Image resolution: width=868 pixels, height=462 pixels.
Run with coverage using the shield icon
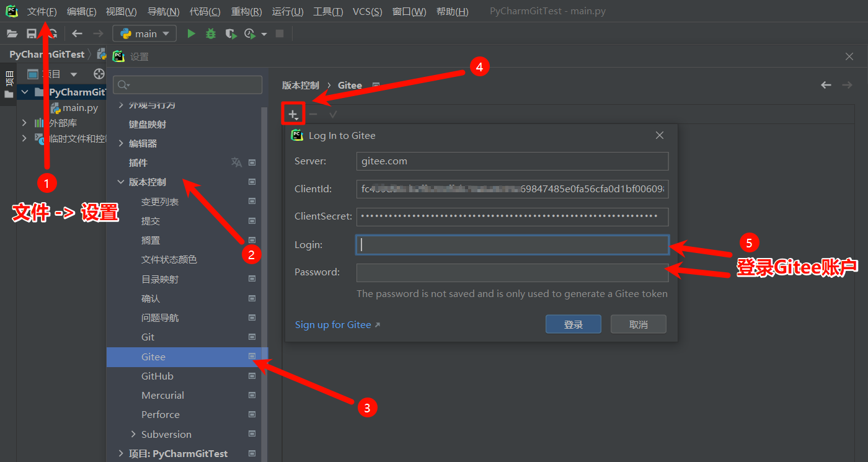231,33
